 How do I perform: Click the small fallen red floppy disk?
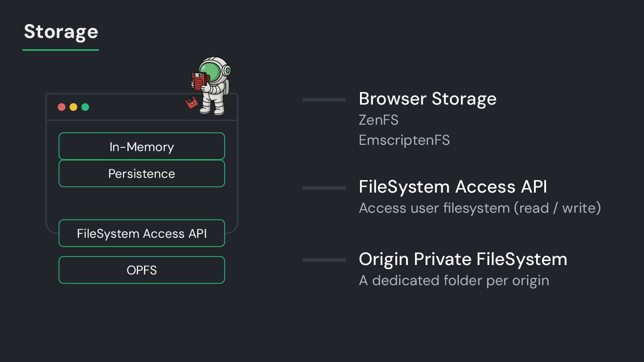point(191,102)
